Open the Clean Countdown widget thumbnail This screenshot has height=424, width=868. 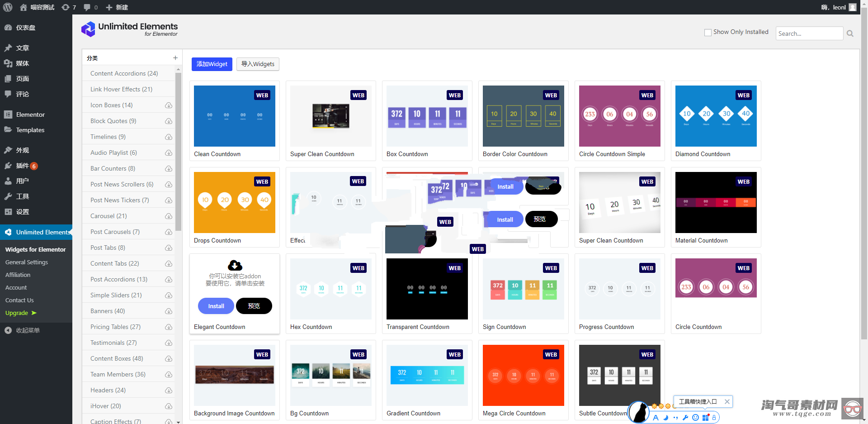point(235,116)
